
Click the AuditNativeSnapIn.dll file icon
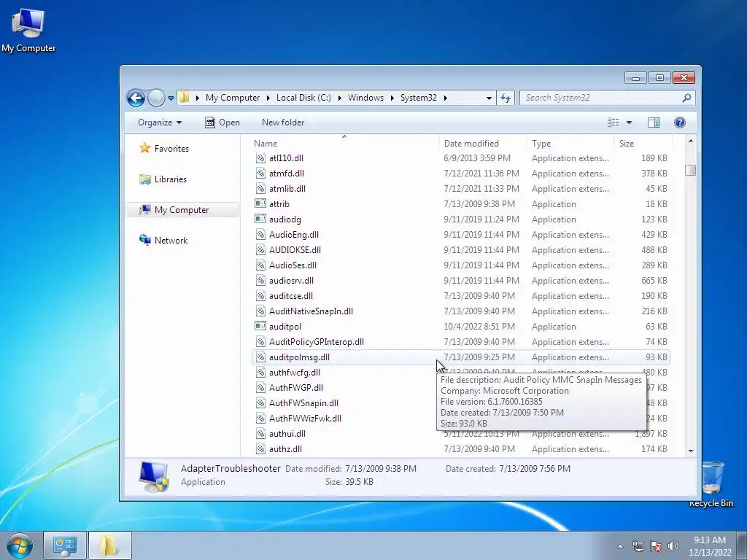click(x=260, y=311)
